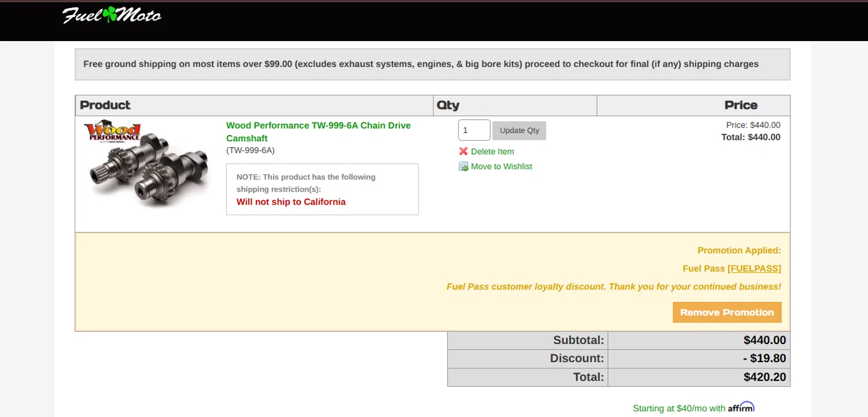Open the camshaft product thumbnail image
This screenshot has width=868, height=417.
pos(148,163)
